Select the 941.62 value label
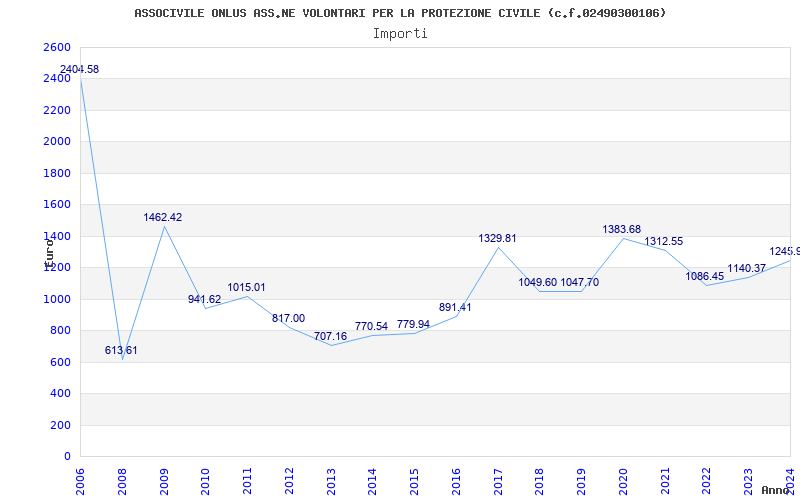Image resolution: width=800 pixels, height=500 pixels. (x=205, y=299)
